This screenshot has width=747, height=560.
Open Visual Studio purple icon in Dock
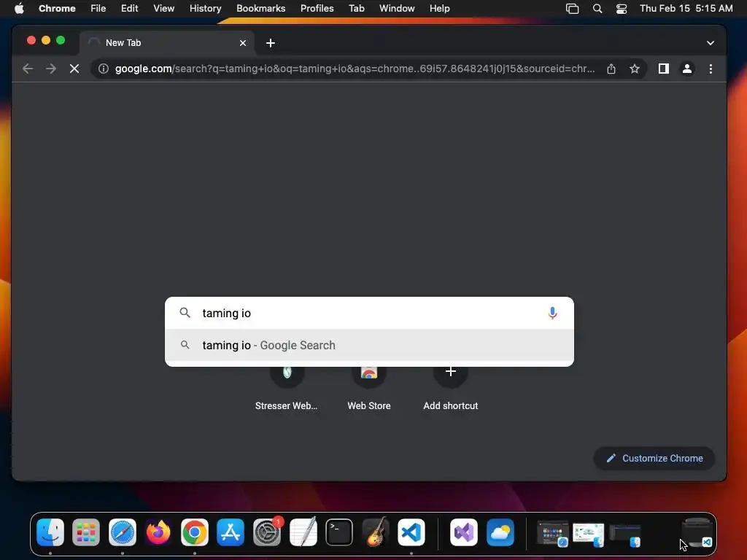tap(463, 532)
